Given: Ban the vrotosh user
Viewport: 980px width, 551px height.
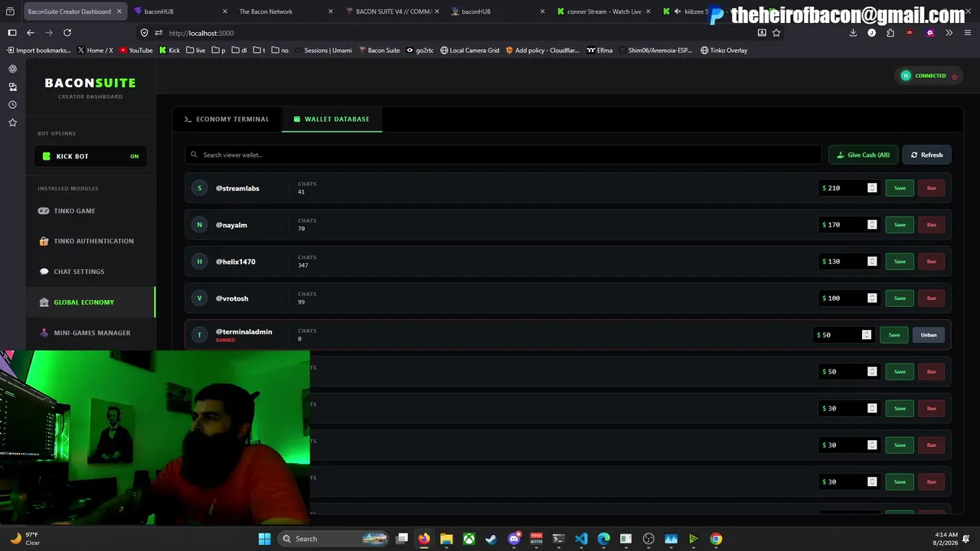Looking at the screenshot, I should point(931,298).
